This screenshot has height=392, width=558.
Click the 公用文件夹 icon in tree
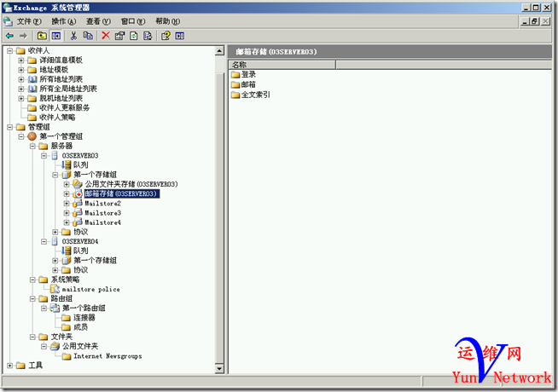[55, 346]
